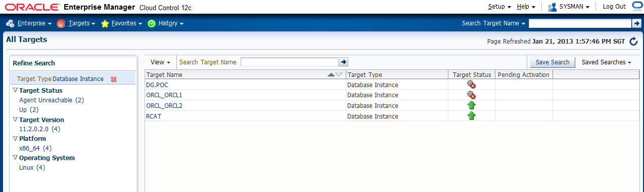Open the Search Target Name dropdown in header
The height and width of the screenshot is (192, 644).
(x=493, y=23)
